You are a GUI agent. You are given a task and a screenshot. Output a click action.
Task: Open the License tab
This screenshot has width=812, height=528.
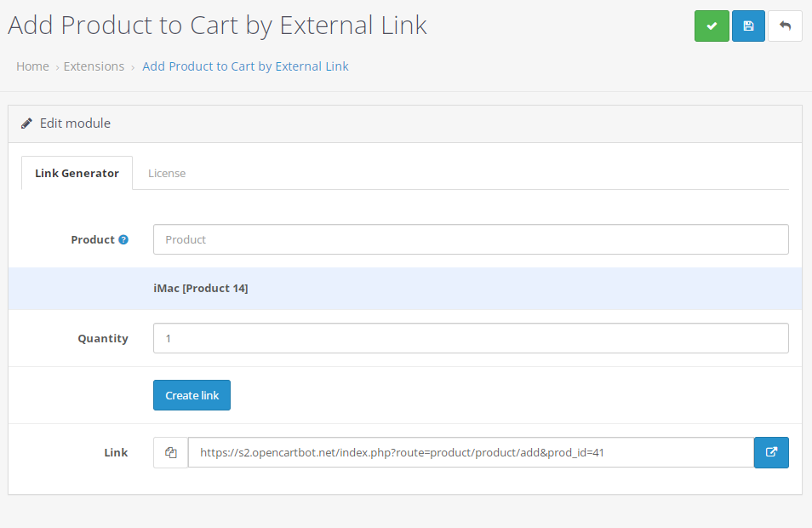click(x=167, y=173)
